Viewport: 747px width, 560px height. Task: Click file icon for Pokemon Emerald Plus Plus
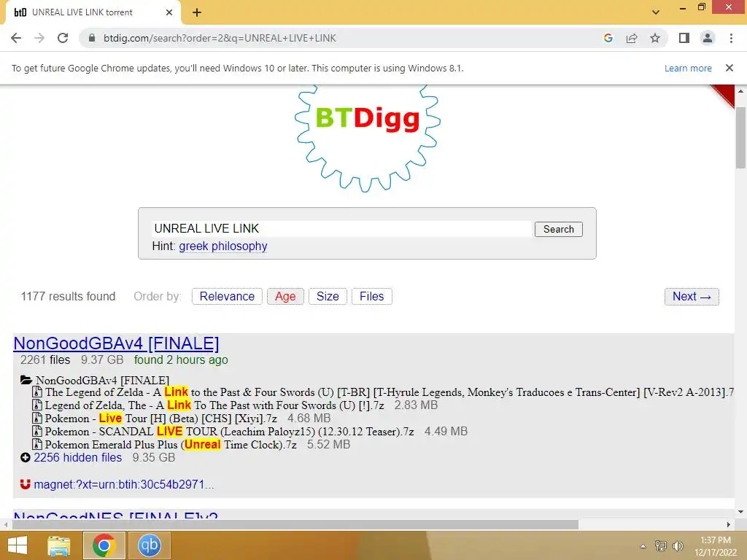(36, 444)
